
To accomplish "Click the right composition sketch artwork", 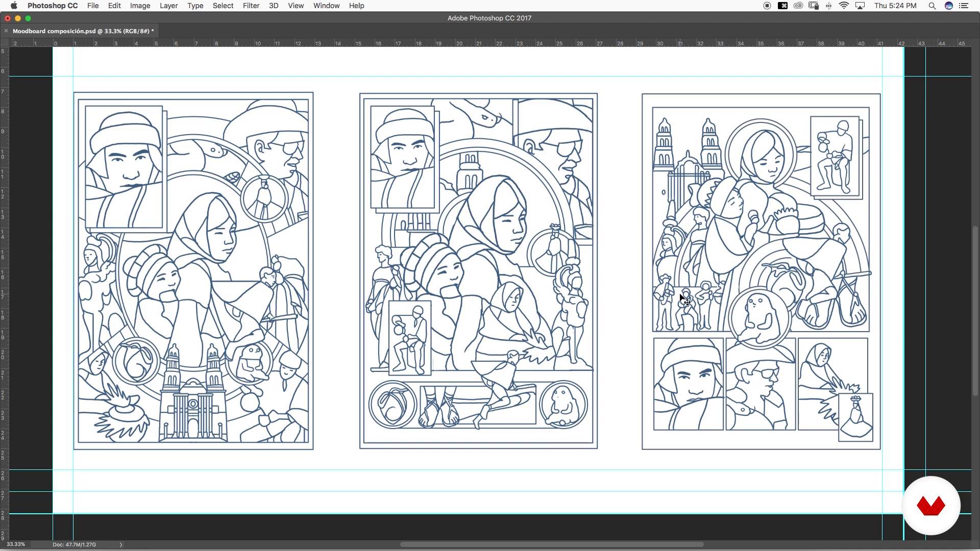I will [761, 271].
